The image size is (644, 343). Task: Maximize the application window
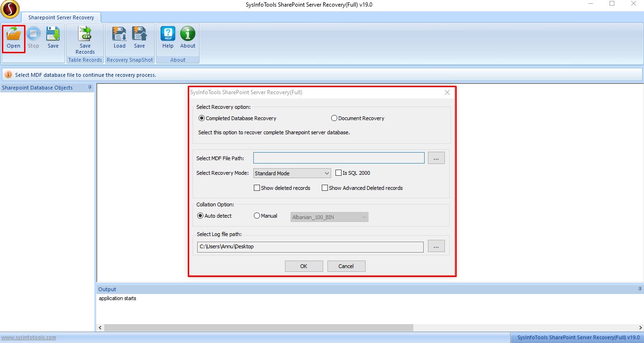[x=612, y=4]
